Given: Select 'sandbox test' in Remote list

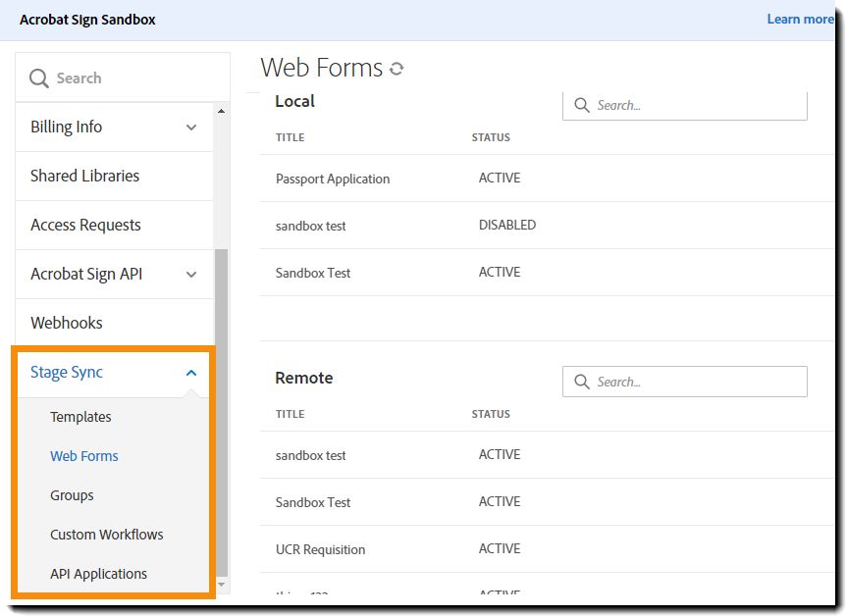Looking at the screenshot, I should tap(311, 455).
